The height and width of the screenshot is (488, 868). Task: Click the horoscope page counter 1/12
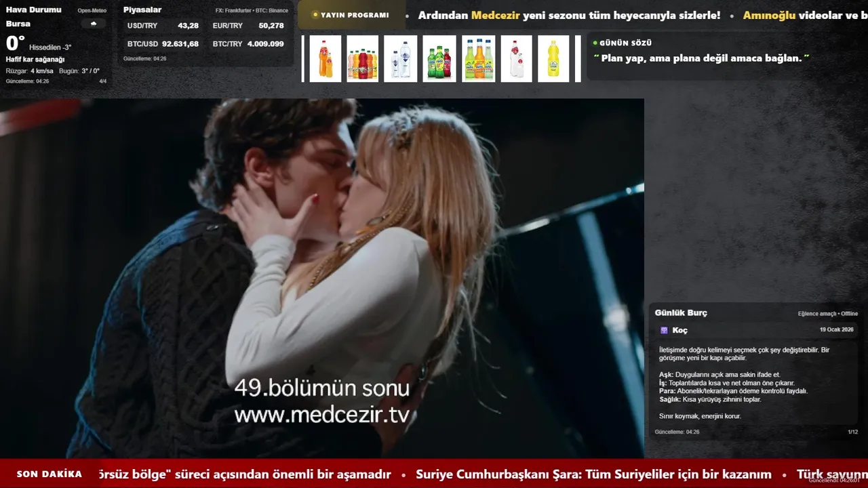(852, 432)
